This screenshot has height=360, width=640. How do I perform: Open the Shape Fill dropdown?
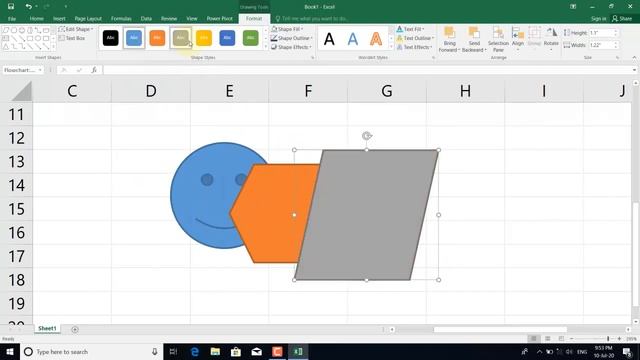287,29
